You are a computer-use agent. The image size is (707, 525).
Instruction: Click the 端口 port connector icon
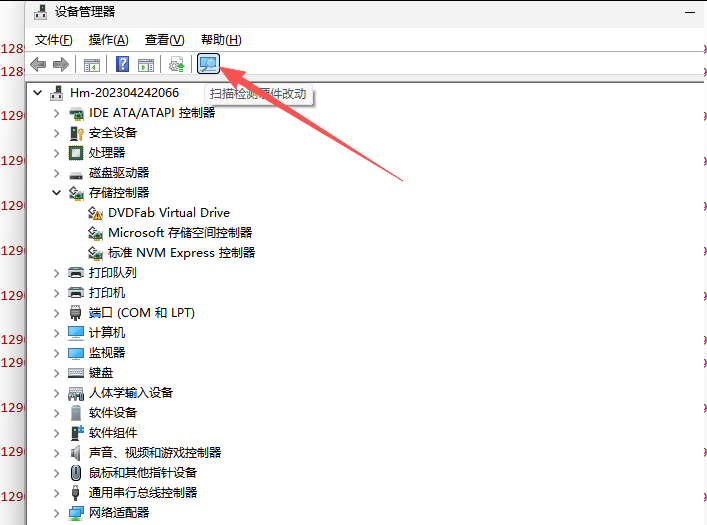coord(75,313)
